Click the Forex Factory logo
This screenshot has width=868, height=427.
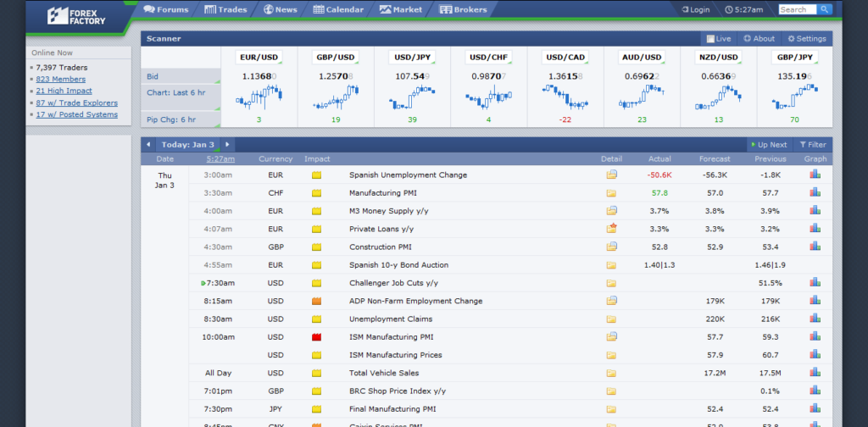(76, 15)
